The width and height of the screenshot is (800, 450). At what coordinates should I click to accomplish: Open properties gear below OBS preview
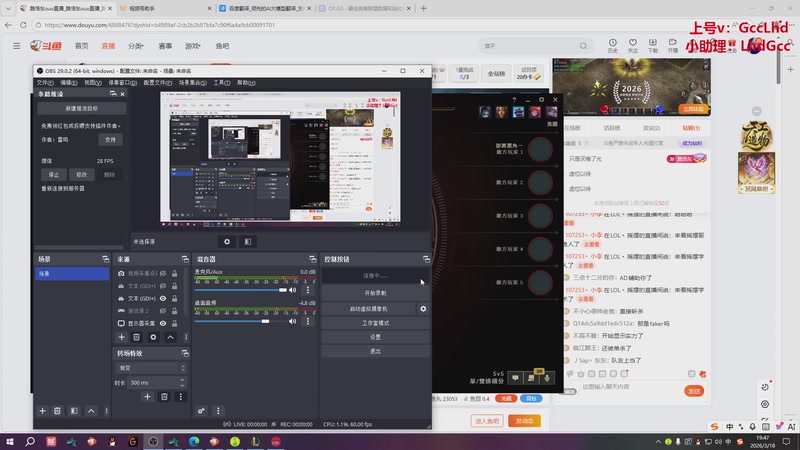[x=227, y=242]
